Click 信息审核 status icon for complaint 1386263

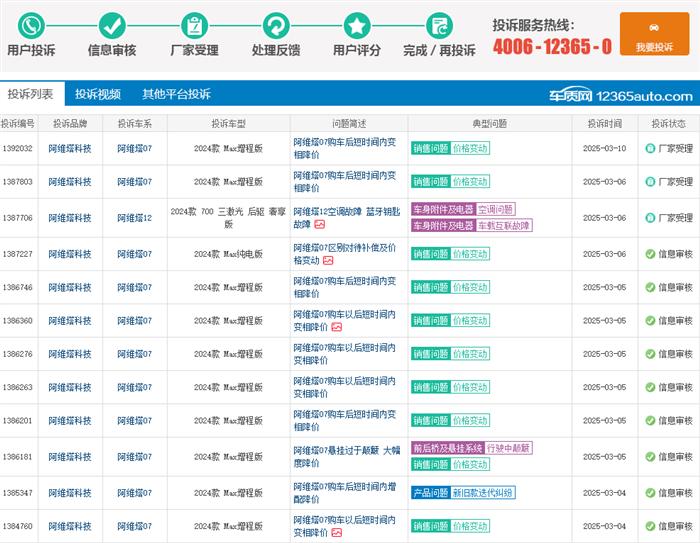click(x=650, y=387)
